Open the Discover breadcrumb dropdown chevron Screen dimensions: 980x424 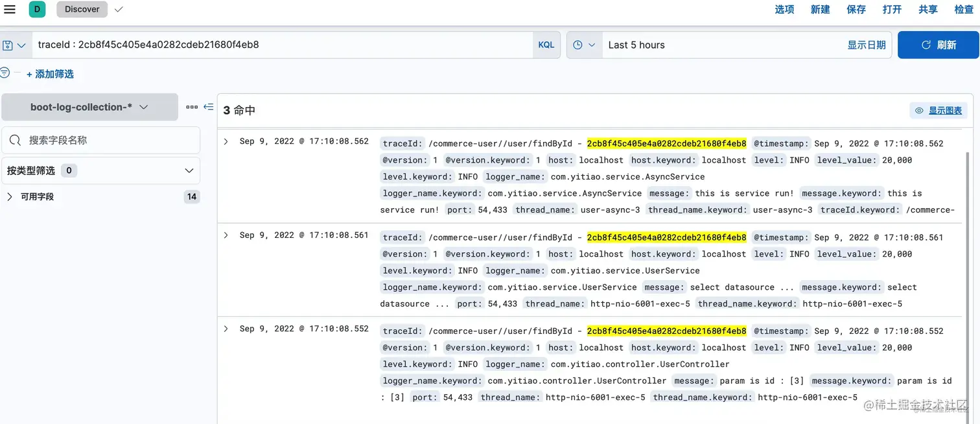[118, 9]
